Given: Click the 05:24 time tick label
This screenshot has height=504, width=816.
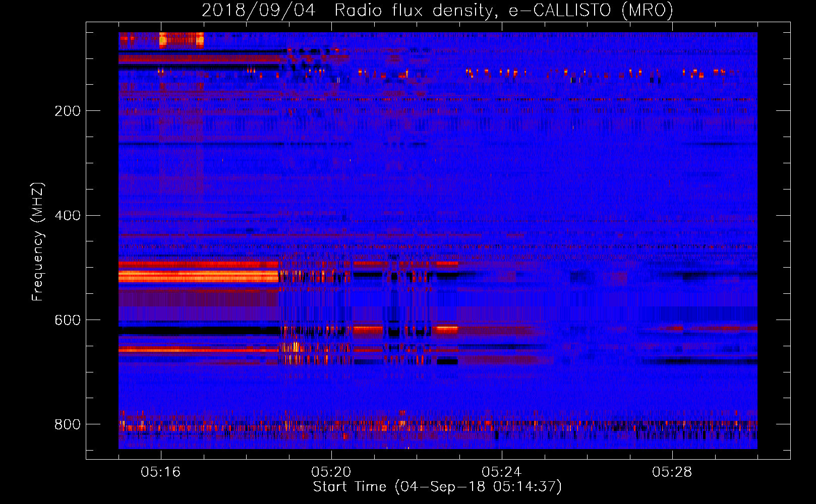Looking at the screenshot, I should [x=501, y=472].
